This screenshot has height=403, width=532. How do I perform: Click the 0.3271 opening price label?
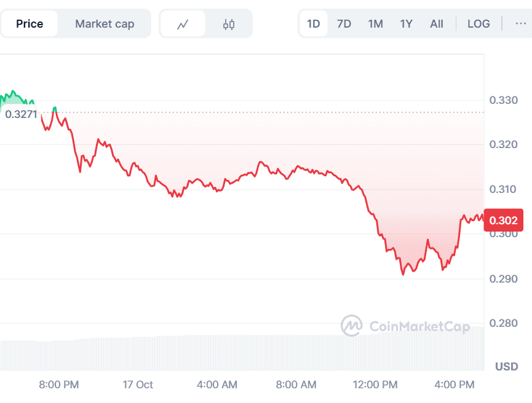(21, 114)
